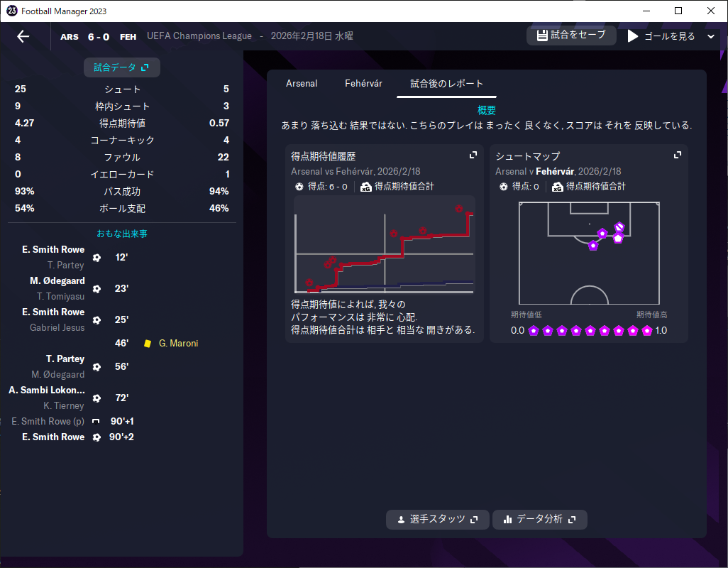Click the FEH team abbreviation
This screenshot has width=728, height=568.
click(128, 37)
